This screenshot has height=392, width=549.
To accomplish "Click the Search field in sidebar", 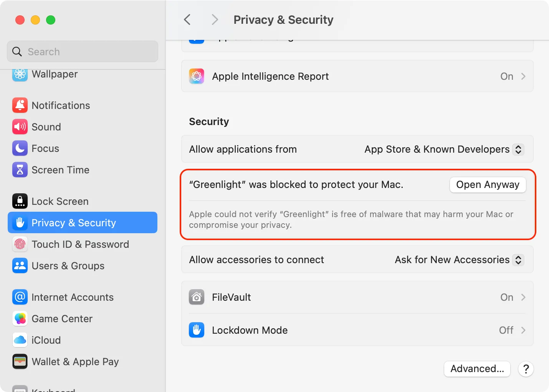I will coord(83,52).
